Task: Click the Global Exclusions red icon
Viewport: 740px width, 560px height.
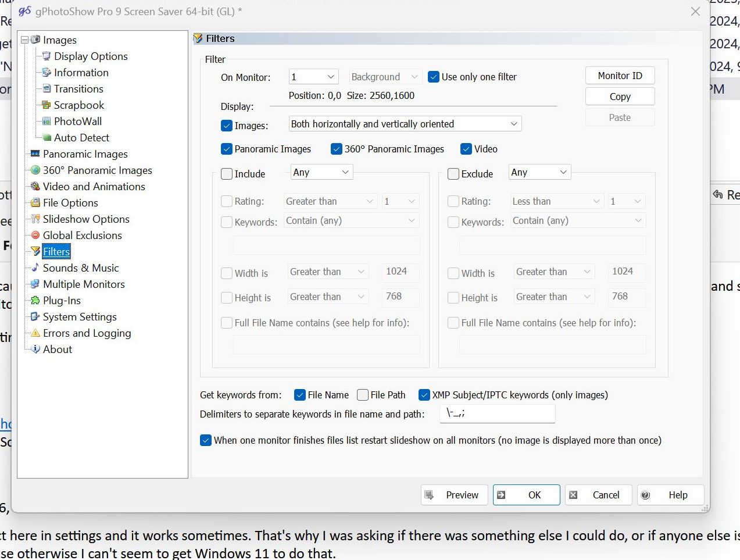Action: tap(35, 235)
